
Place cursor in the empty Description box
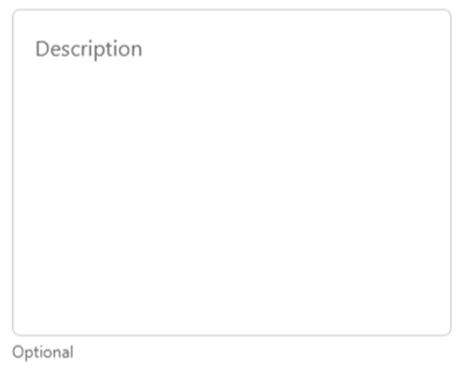pyautogui.click(x=232, y=172)
